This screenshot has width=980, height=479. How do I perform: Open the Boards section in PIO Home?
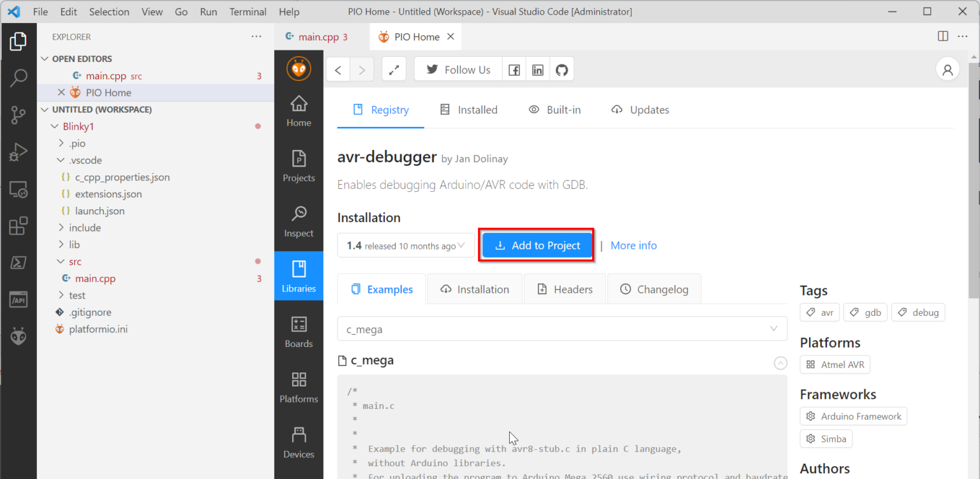coord(299,332)
